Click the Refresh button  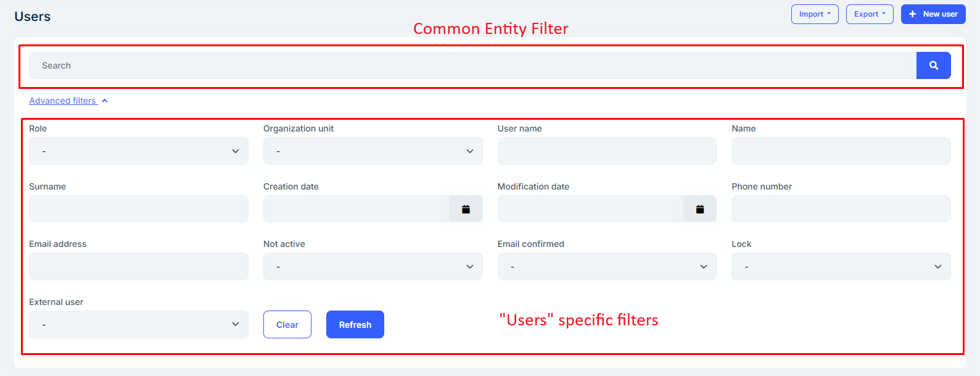pyautogui.click(x=355, y=324)
